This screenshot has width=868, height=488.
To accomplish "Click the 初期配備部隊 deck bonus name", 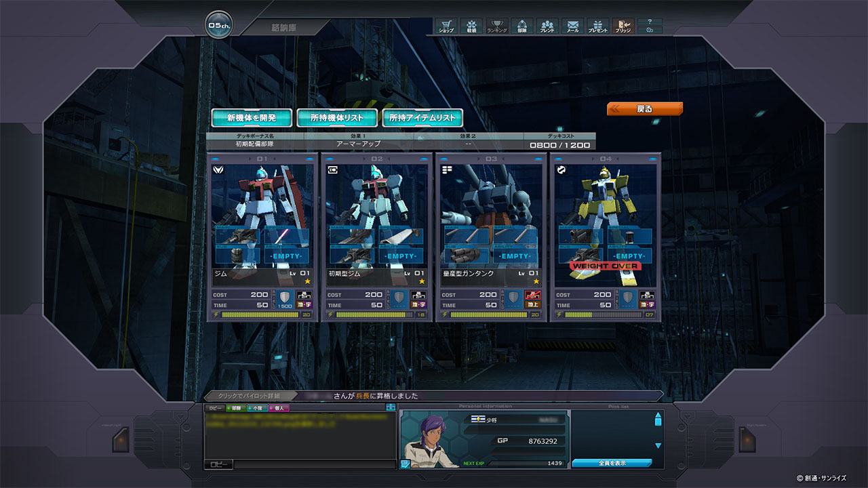I will coord(255,144).
